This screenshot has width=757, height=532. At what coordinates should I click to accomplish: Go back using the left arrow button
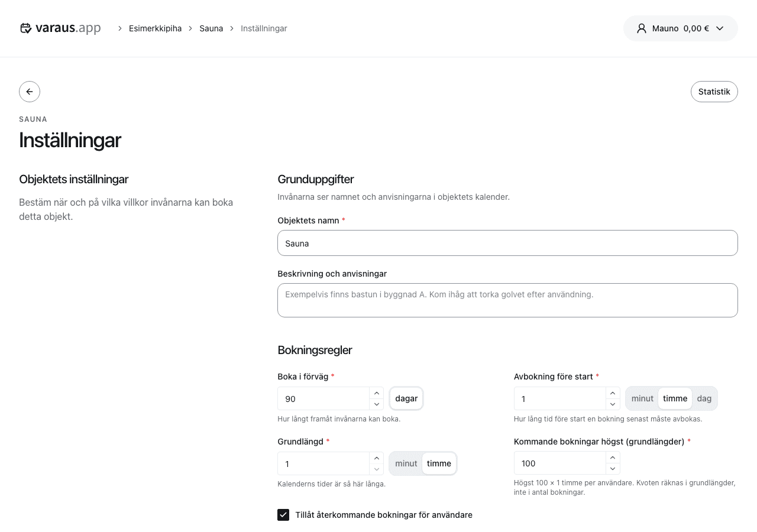(x=30, y=92)
